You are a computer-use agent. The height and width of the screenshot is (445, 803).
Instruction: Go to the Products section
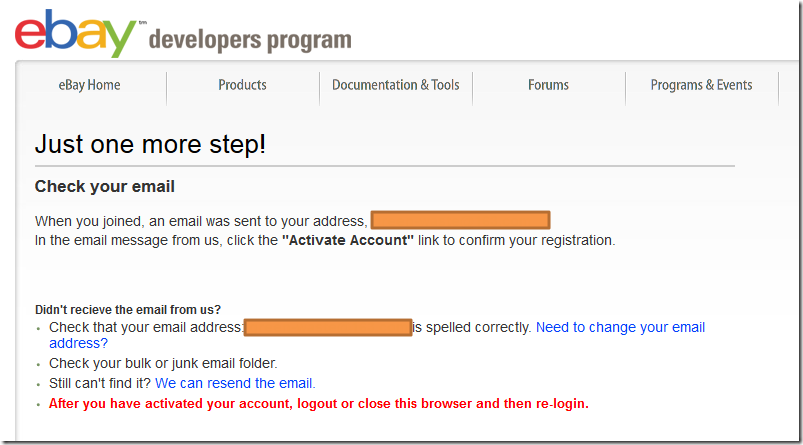(x=242, y=85)
